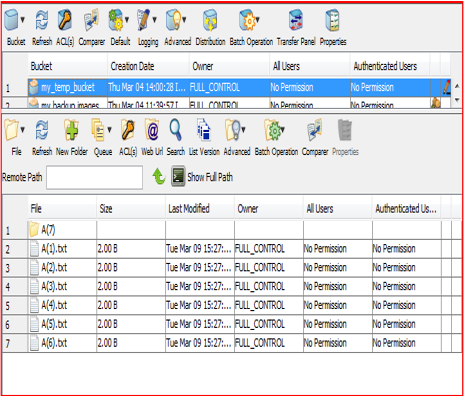Screen dimensions: 464x396
Task: Open the Bucket menu icon
Action: (x=11, y=21)
